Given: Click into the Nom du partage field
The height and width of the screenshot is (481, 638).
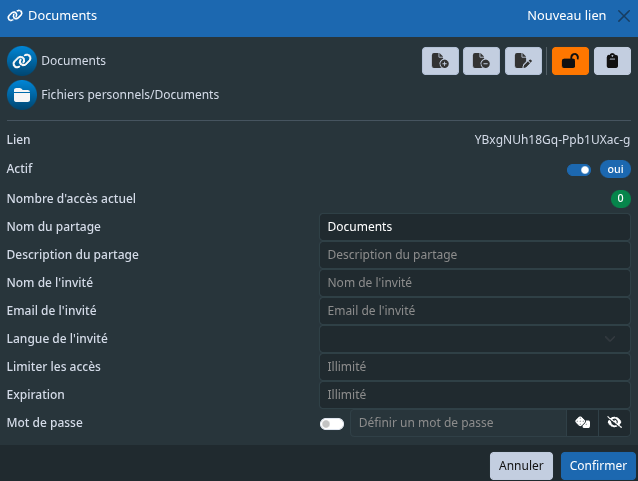Looking at the screenshot, I should pyautogui.click(x=475, y=227).
